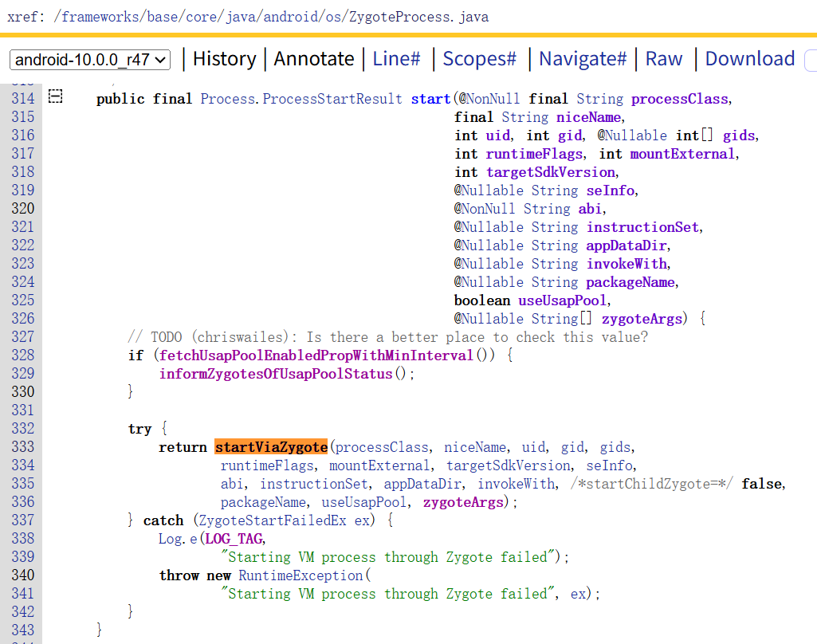The width and height of the screenshot is (817, 644).
Task: Click the useUsapPool parameter definition
Action: coord(562,300)
